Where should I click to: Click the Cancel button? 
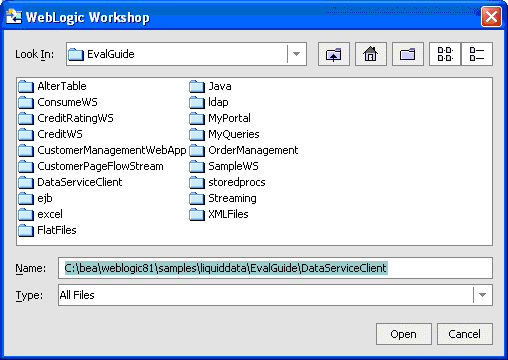pyautogui.click(x=464, y=334)
